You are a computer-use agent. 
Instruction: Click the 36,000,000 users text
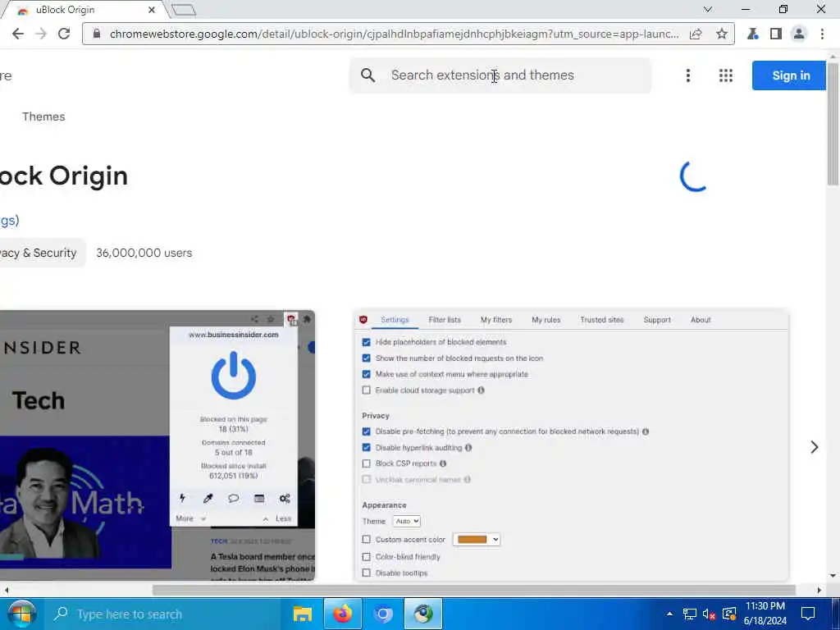144,253
